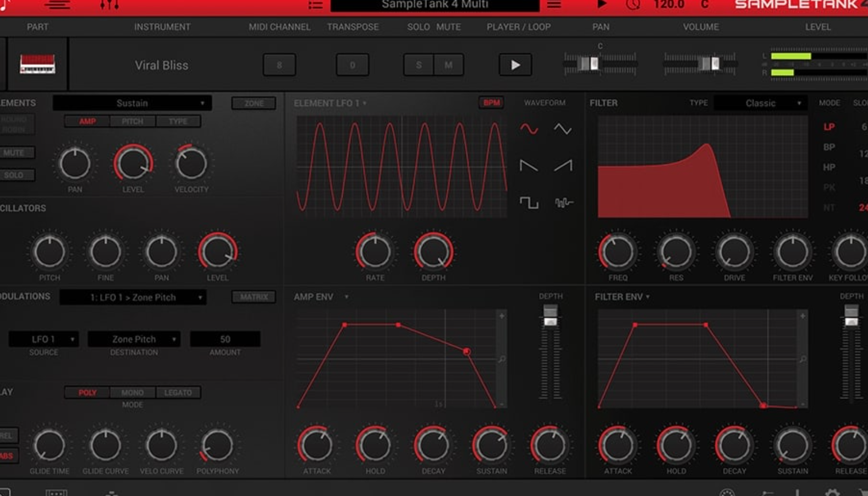This screenshot has height=496, width=868.
Task: Click the Viral Bliss instrument thumbnail
Action: coord(37,64)
